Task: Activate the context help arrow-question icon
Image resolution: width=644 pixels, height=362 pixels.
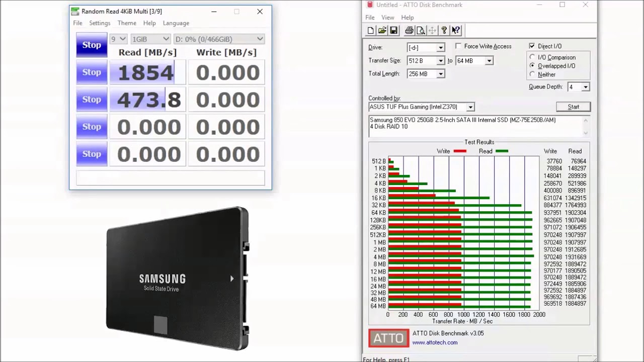Action: (455, 31)
